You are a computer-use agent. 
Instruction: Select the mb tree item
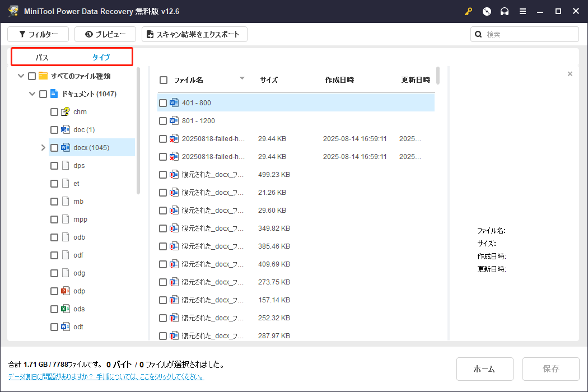point(78,202)
